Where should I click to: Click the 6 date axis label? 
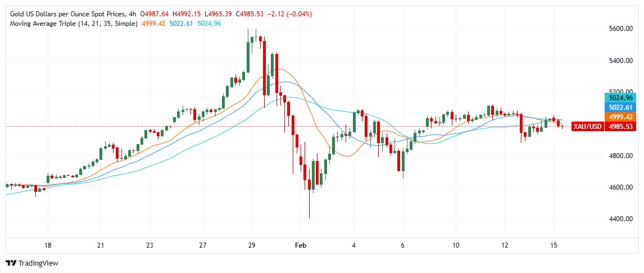coord(403,245)
